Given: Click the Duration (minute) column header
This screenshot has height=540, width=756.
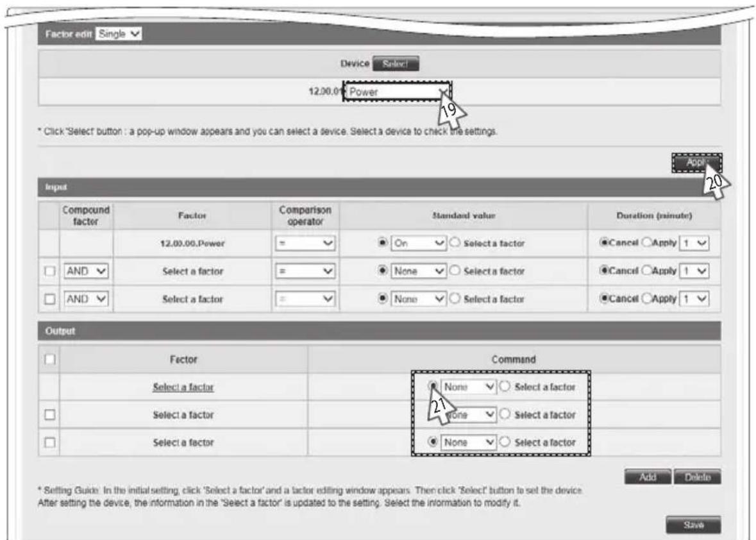Looking at the screenshot, I should pos(654,215).
